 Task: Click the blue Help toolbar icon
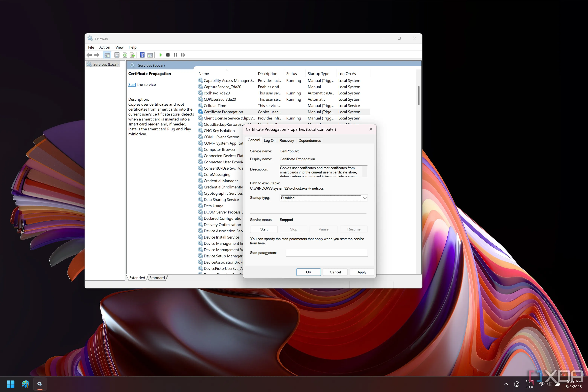(x=142, y=55)
